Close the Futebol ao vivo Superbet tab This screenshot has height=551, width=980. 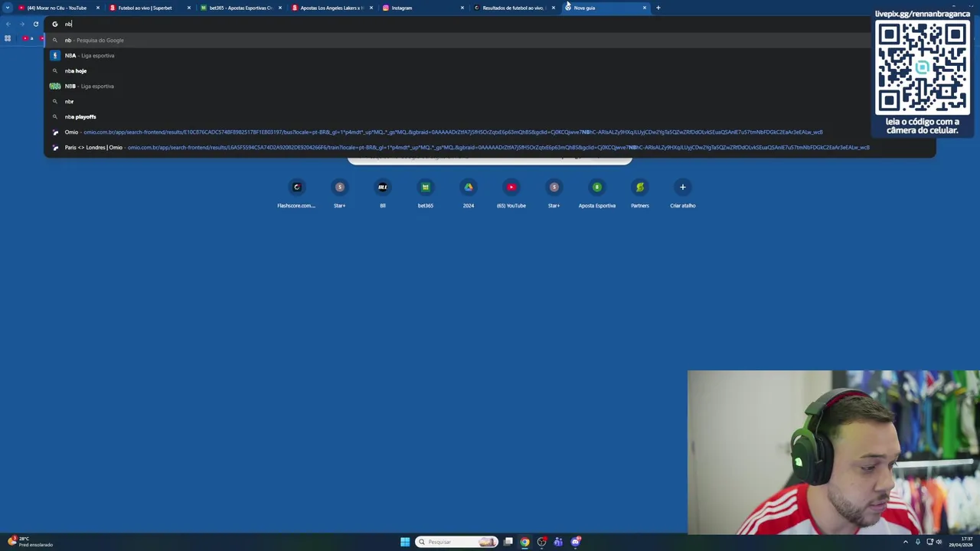point(189,8)
